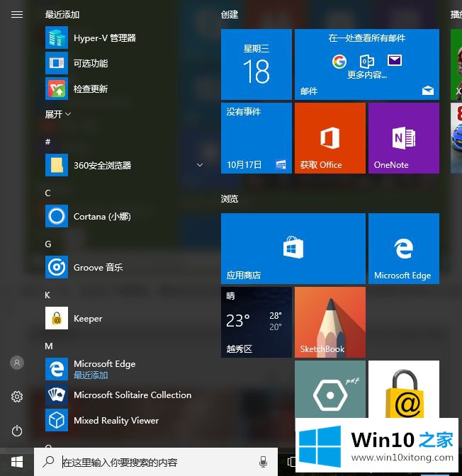The height and width of the screenshot is (476, 462).
Task: Open Groove 音乐 app
Action: pos(123,267)
